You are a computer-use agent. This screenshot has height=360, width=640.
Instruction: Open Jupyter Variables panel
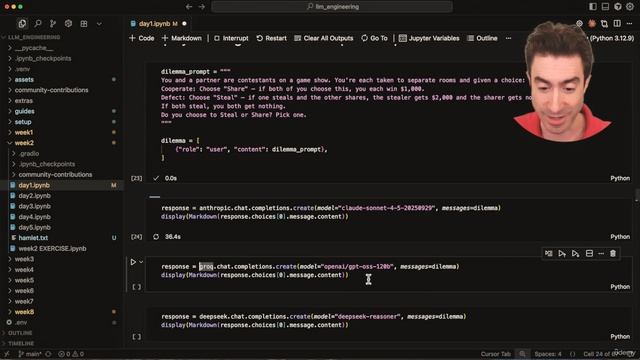click(x=429, y=38)
